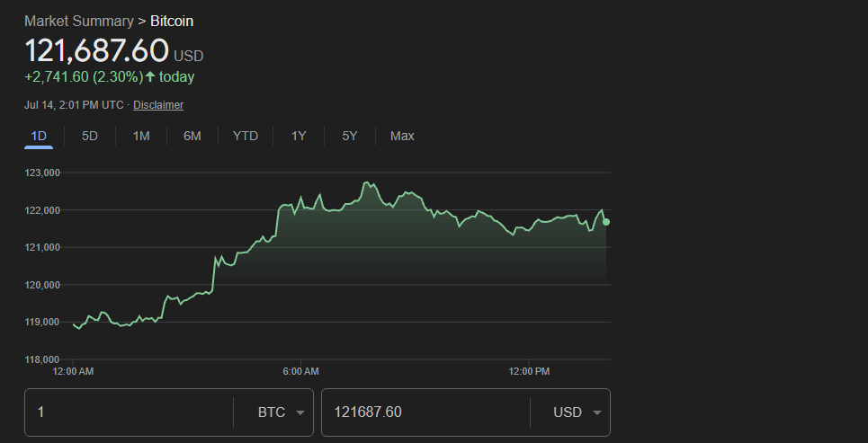This screenshot has height=443, width=868.
Task: Click the 122,000 axis label
Action: coord(42,210)
